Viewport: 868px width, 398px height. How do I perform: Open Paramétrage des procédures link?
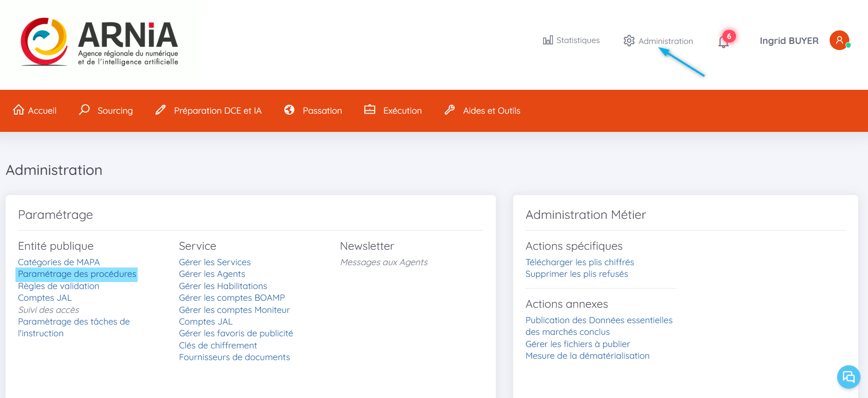(77, 274)
